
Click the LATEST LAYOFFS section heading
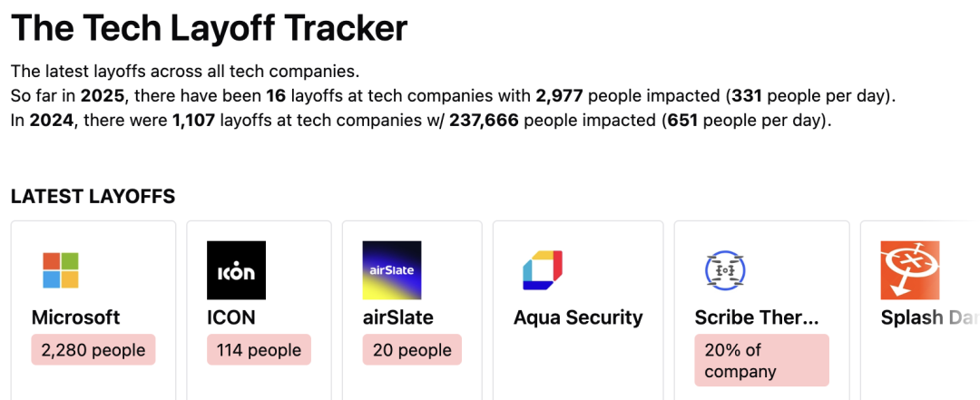click(x=93, y=196)
